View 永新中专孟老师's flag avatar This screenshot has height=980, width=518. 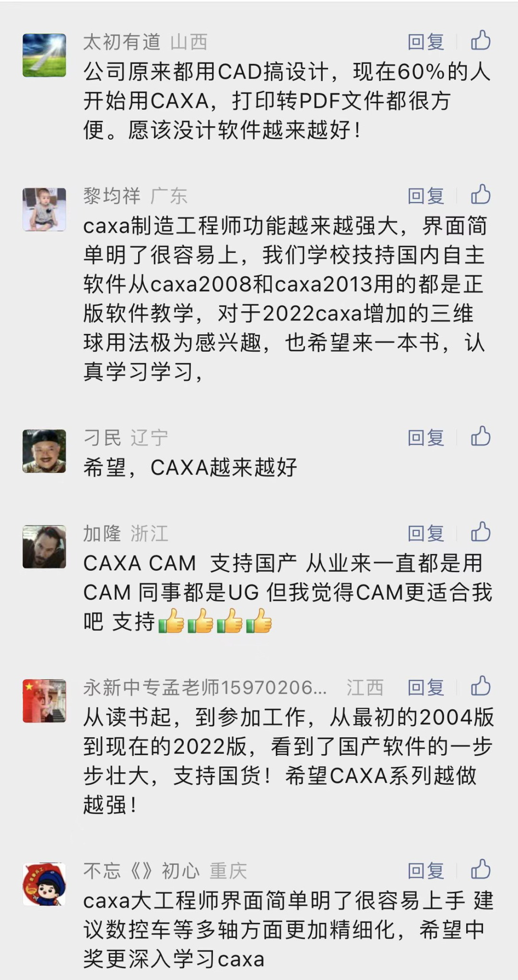45,701
